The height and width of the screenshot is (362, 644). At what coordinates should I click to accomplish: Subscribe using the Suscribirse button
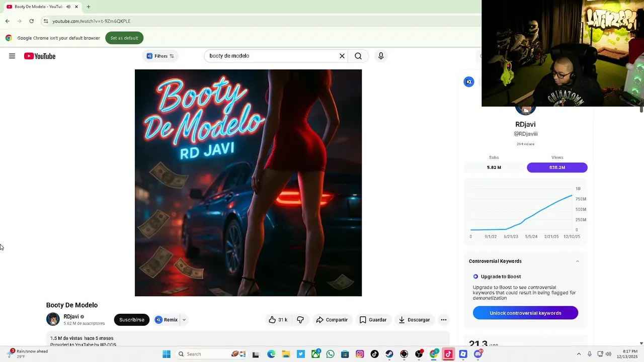tap(132, 320)
